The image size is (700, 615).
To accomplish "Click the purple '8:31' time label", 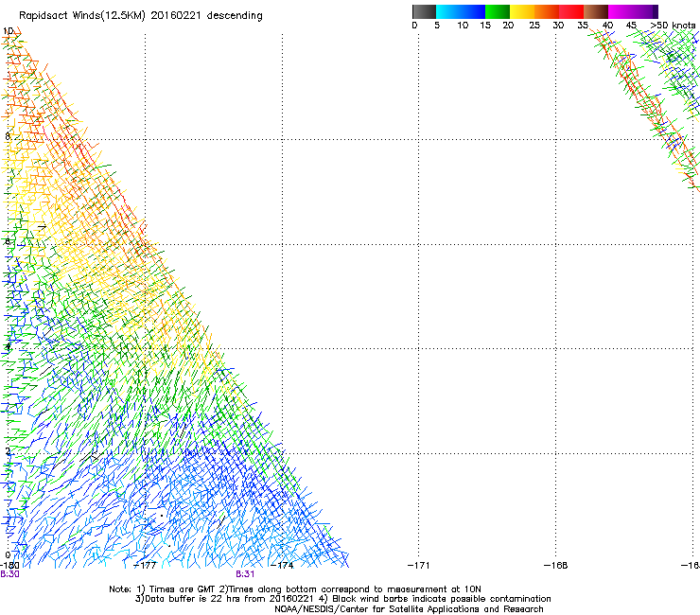I will (245, 574).
